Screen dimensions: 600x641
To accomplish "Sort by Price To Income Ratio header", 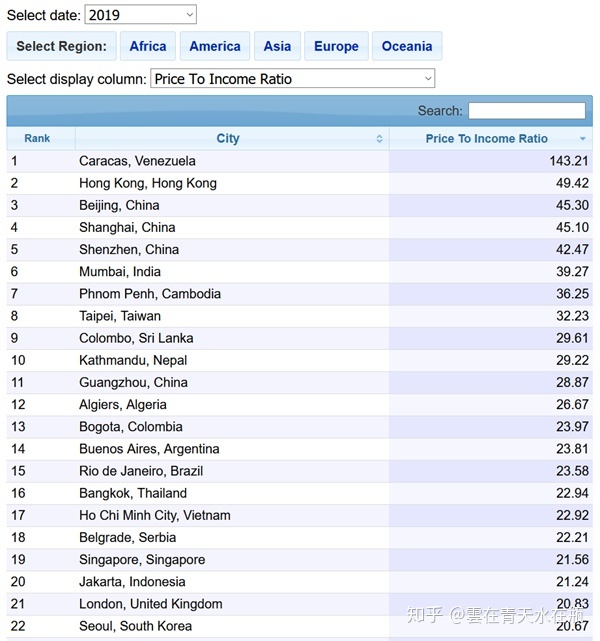I will (x=491, y=138).
